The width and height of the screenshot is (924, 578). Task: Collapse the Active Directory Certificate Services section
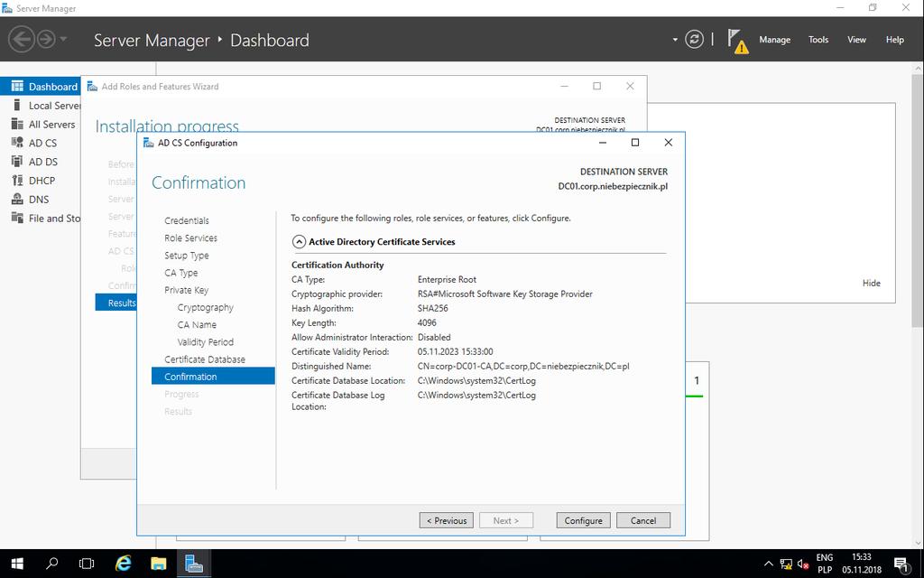pos(299,242)
